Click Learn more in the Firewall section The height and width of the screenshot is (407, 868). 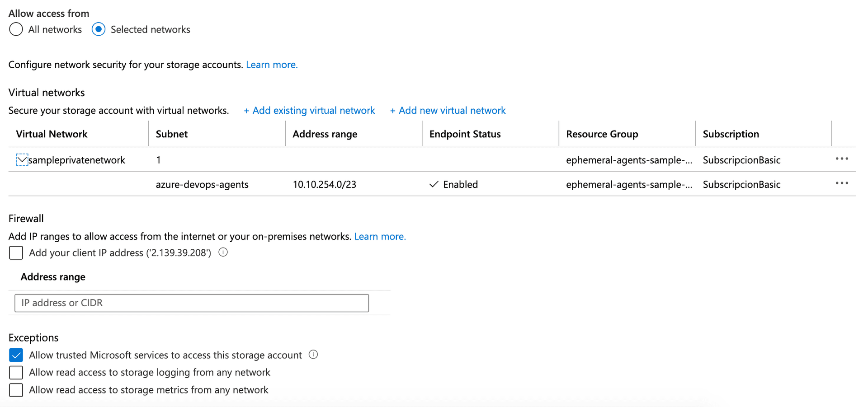coord(379,236)
